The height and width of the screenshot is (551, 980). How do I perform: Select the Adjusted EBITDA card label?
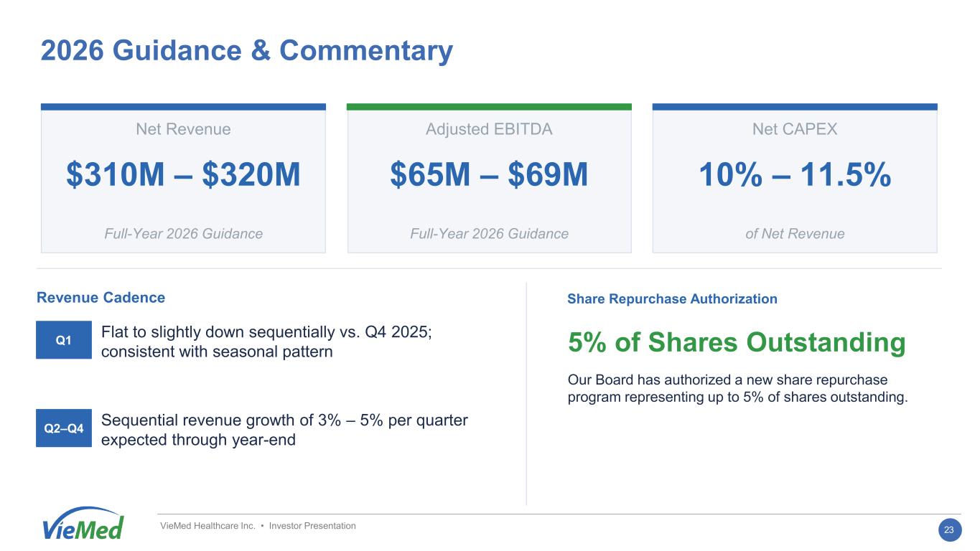[x=489, y=129]
